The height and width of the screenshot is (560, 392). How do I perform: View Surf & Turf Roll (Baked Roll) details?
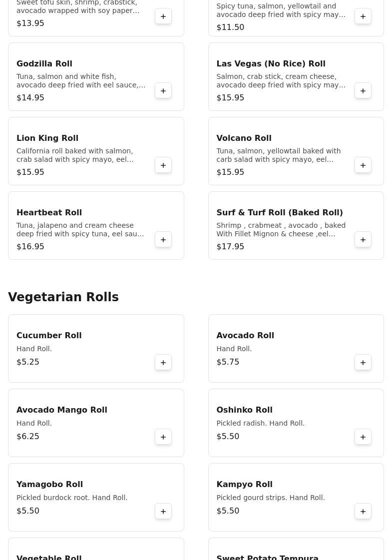[x=279, y=213]
